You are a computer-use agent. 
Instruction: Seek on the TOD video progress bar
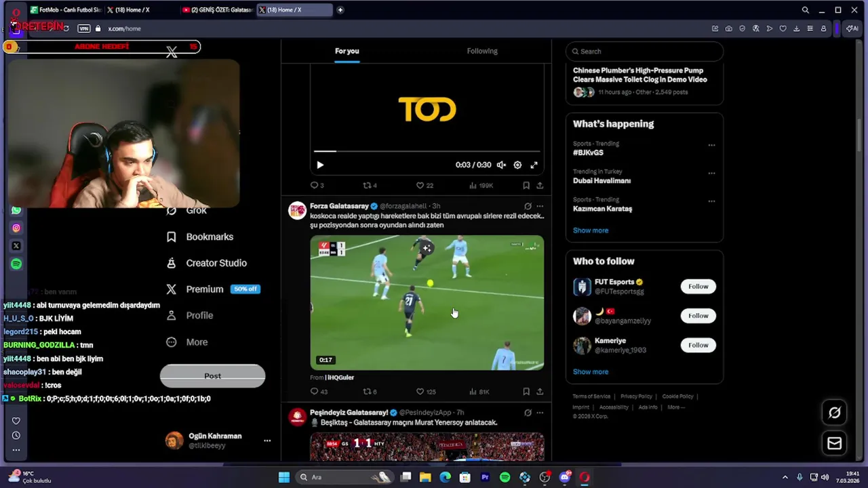[x=427, y=151]
